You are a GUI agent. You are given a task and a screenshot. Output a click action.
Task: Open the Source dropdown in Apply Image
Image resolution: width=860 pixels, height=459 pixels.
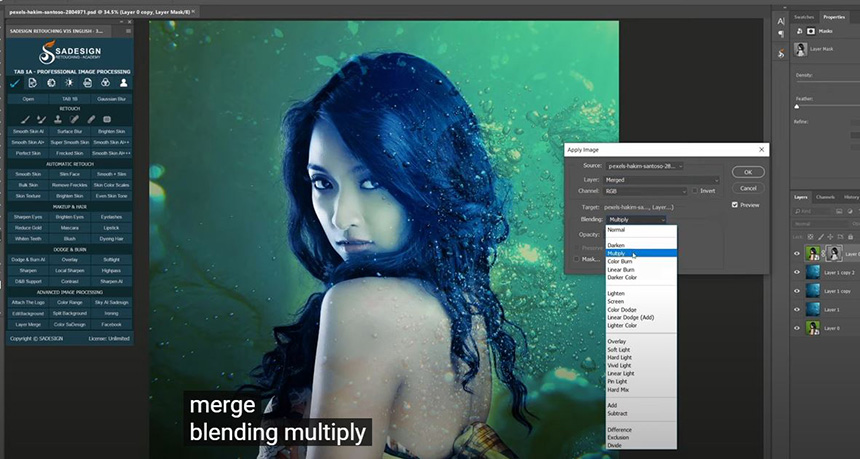click(x=646, y=165)
